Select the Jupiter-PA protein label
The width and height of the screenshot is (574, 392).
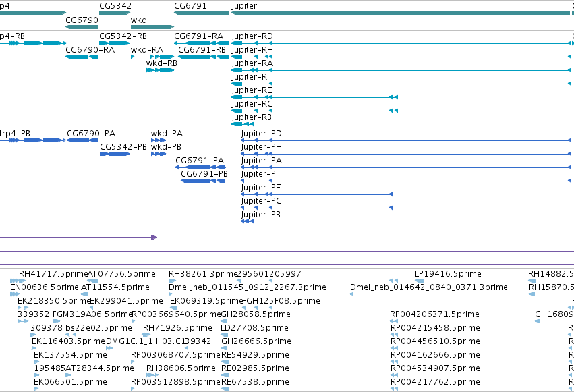pos(262,161)
